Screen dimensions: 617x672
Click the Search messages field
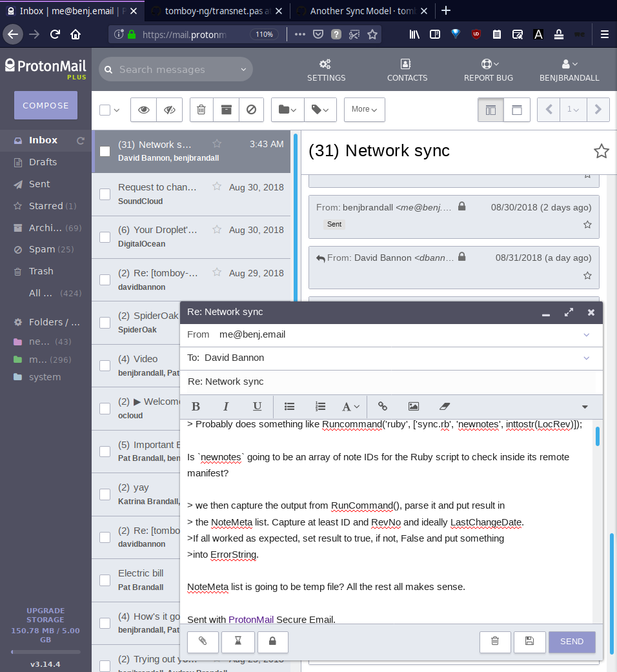coord(176,70)
